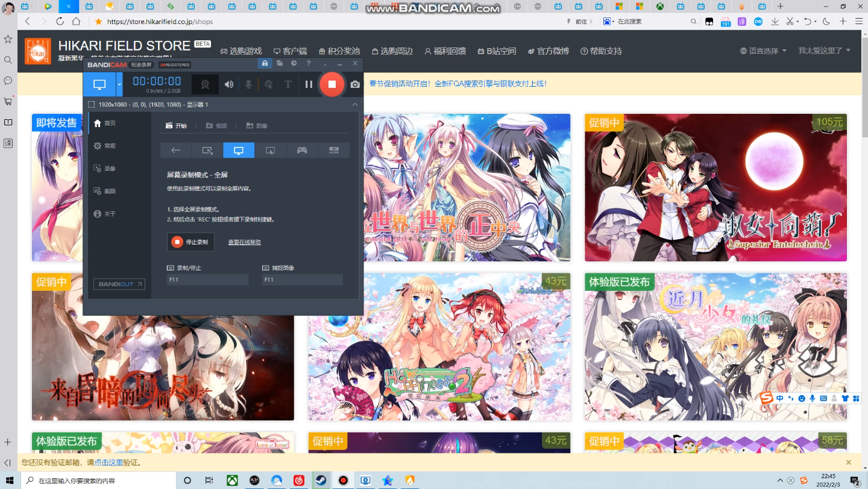This screenshot has width=868, height=489.
Task: Click the BANDICUT button
Action: pos(119,284)
